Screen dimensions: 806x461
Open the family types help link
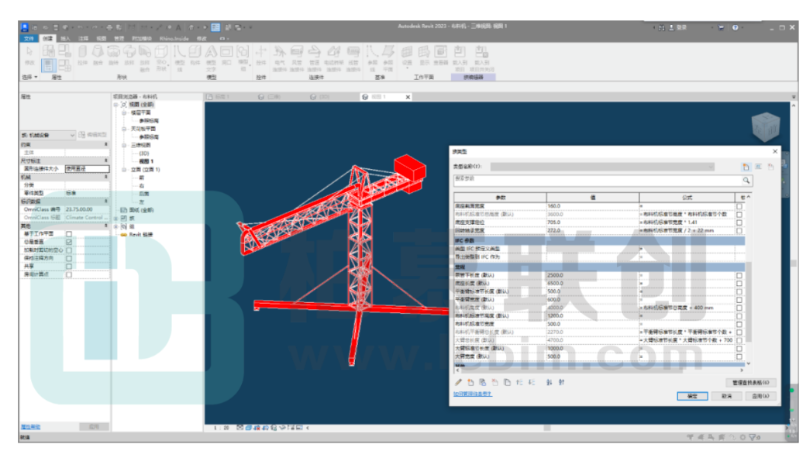(x=472, y=394)
